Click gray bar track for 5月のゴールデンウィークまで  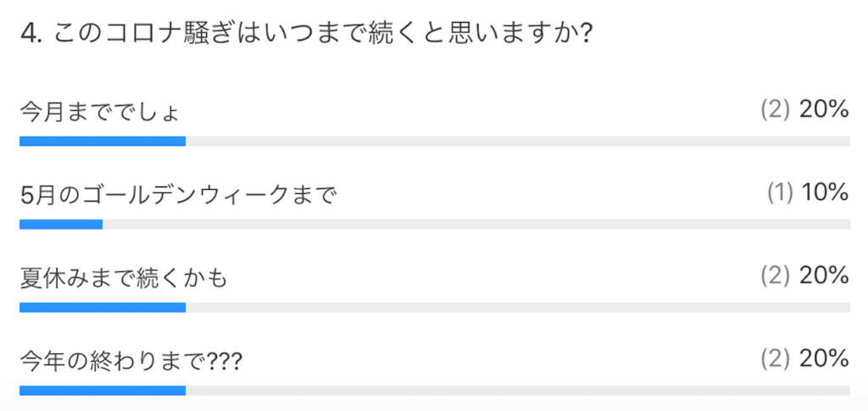pyautogui.click(x=475, y=225)
